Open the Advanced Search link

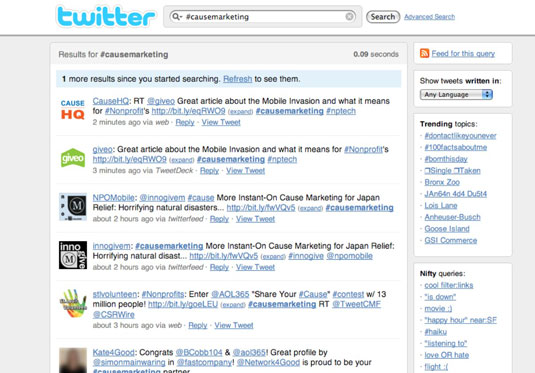429,17
